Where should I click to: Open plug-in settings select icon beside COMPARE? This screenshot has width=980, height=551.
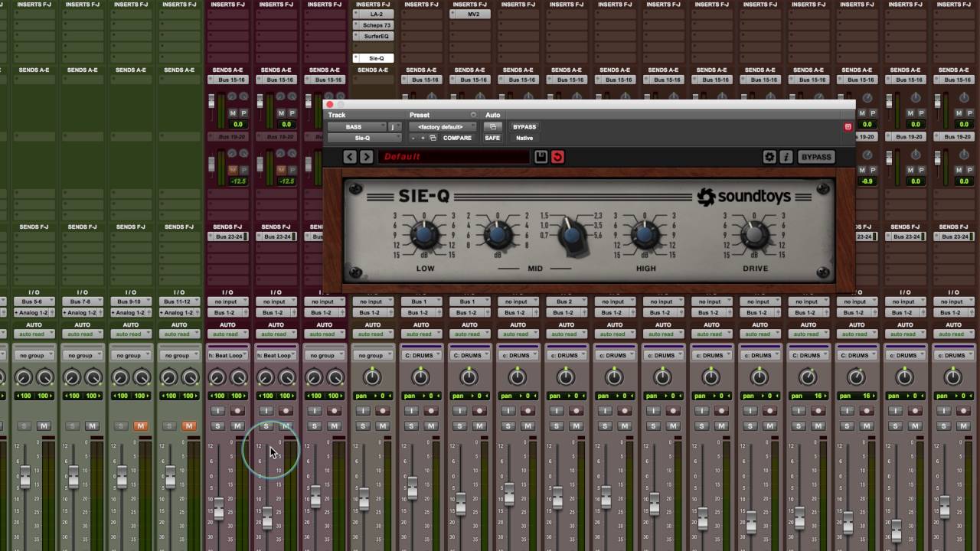click(433, 138)
